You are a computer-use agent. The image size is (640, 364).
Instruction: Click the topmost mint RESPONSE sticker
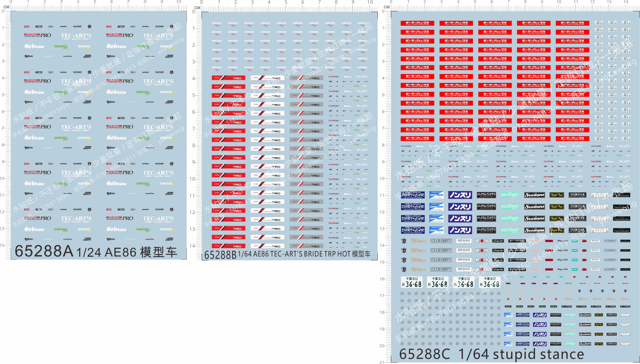(x=510, y=195)
